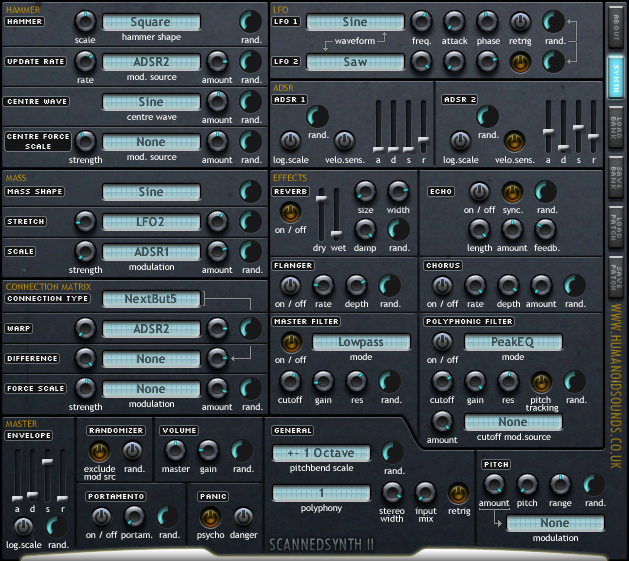Click the Chorus depth knob
This screenshot has width=629, height=561.
click(x=508, y=286)
